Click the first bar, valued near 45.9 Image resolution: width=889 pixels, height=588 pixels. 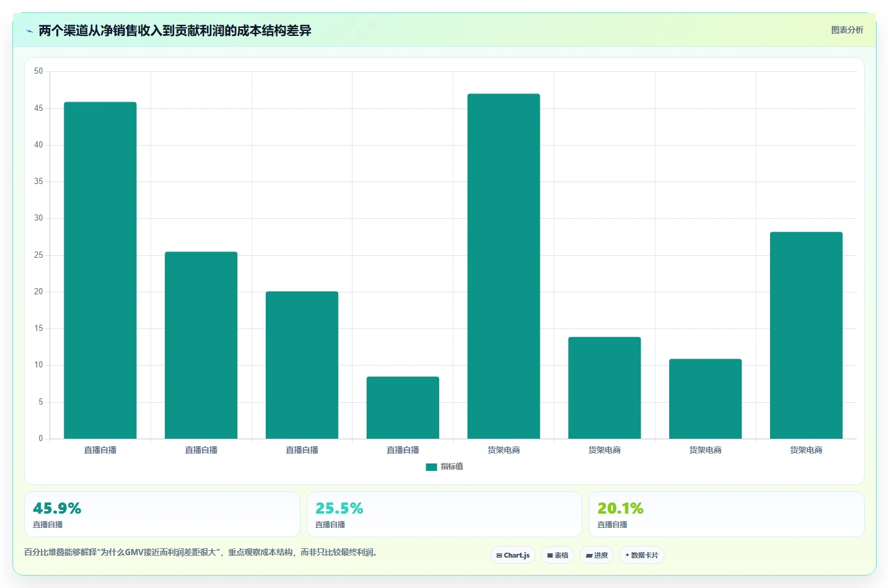(x=100, y=270)
